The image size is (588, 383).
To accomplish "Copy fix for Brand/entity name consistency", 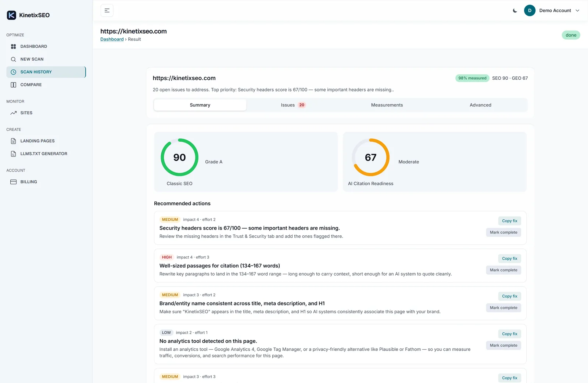I will tap(509, 296).
